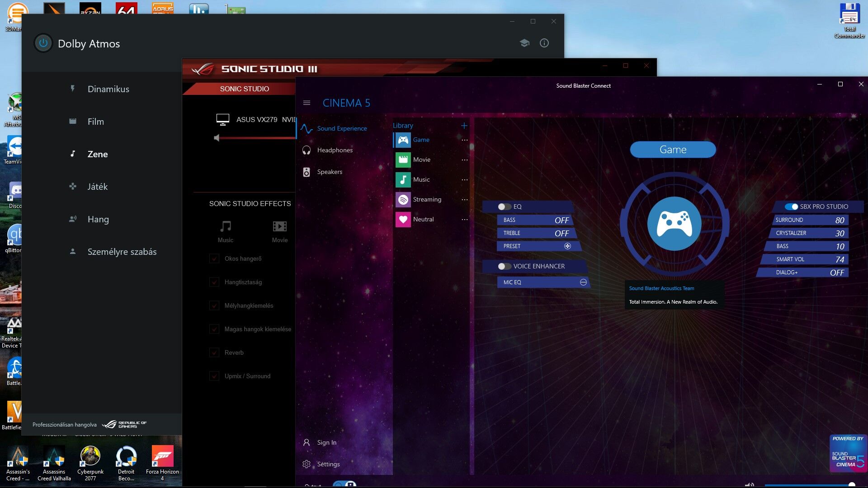Click the large gamepad profile image
Viewport: 868px width, 488px height.
[674, 224]
